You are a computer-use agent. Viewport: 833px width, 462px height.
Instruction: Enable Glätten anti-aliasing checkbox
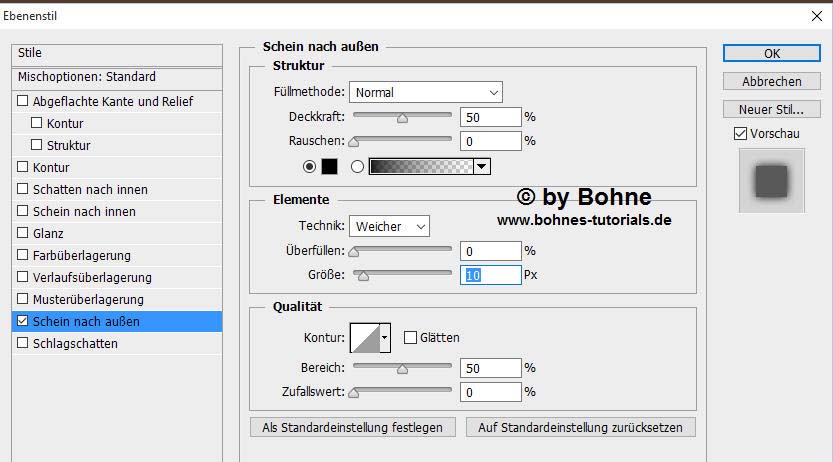[x=410, y=338]
